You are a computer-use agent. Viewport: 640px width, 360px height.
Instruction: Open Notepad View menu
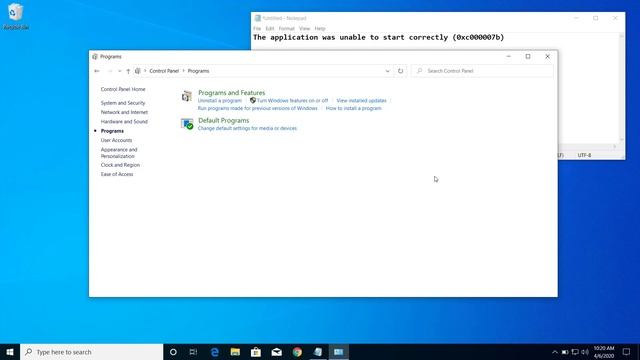coord(304,29)
